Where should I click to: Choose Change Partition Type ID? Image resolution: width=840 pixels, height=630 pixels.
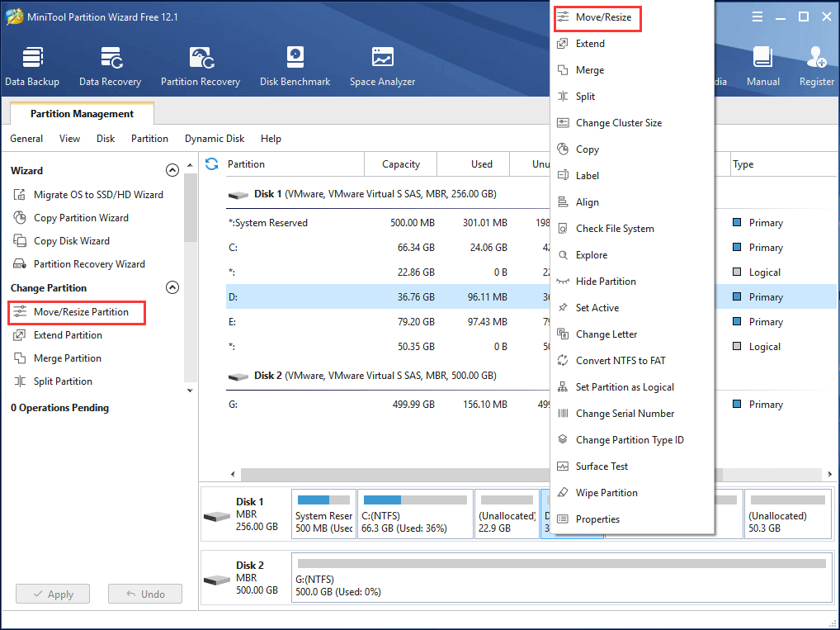click(632, 439)
